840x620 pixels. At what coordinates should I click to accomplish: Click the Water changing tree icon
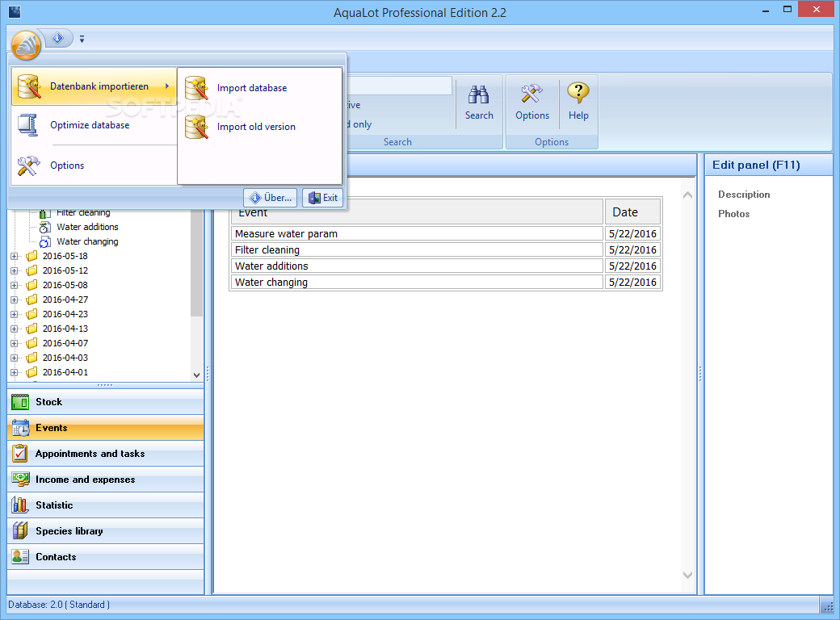tap(45, 242)
